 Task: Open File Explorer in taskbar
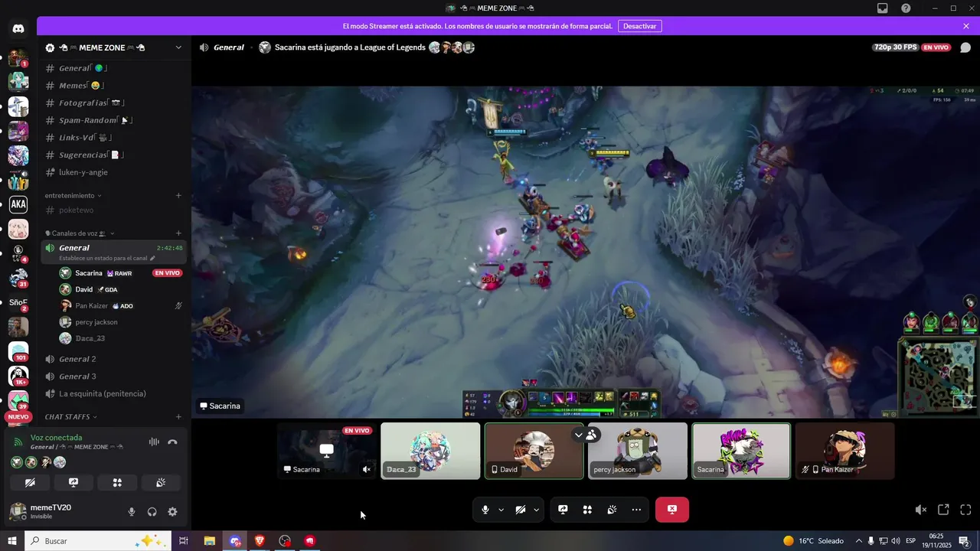pos(209,541)
